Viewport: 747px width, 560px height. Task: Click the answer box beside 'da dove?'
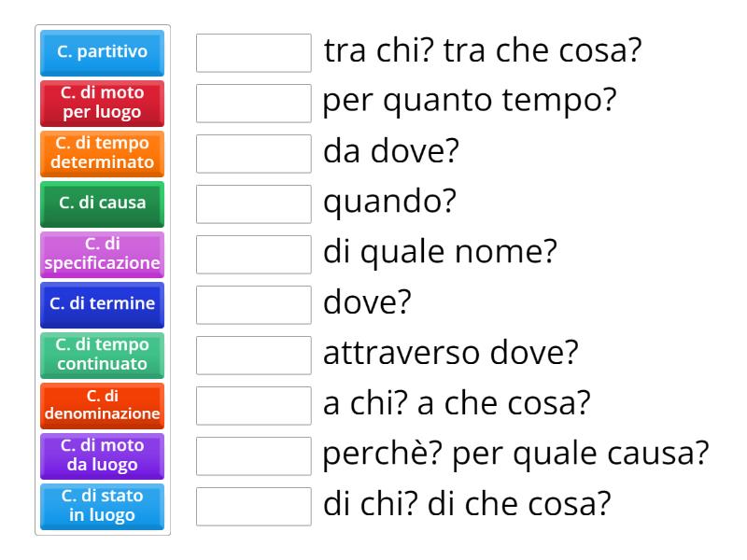tap(253, 152)
